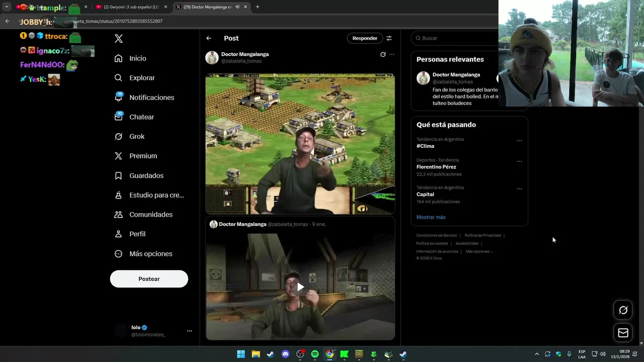Open Premium from the sidebar
This screenshot has height=362, width=644.
pyautogui.click(x=135, y=156)
